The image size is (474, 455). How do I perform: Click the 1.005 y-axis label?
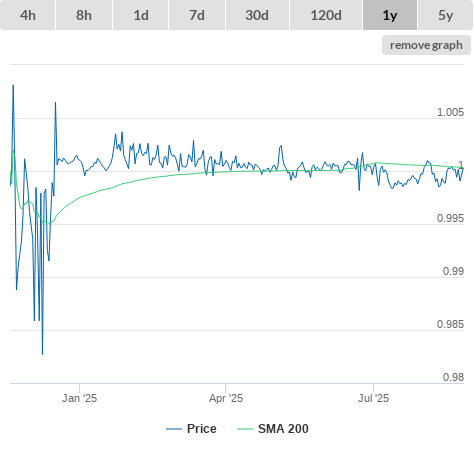coord(450,112)
